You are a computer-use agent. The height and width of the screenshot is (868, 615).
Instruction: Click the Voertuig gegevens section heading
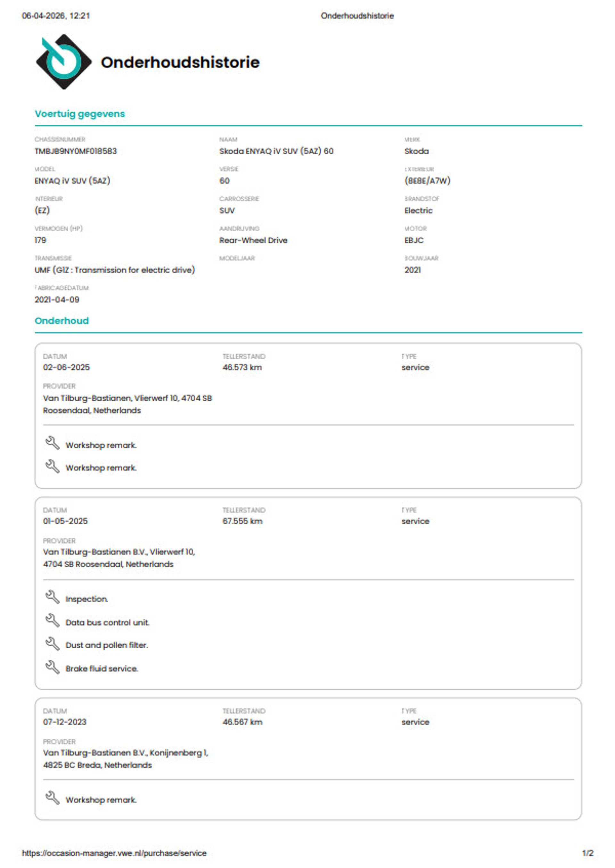79,114
